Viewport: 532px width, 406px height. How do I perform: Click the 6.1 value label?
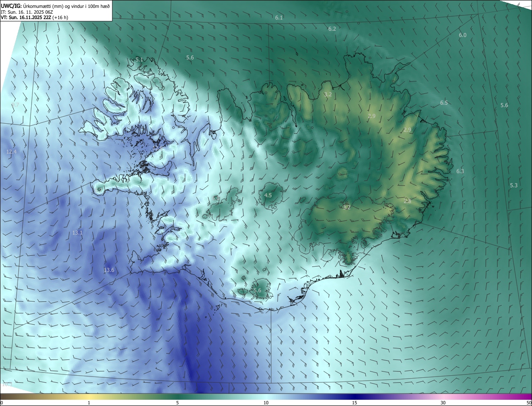[279, 17]
